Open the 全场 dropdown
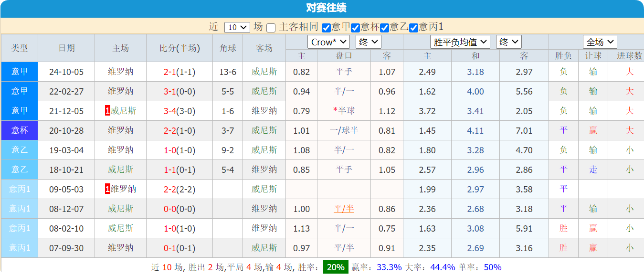The image size is (644, 276). click(600, 42)
